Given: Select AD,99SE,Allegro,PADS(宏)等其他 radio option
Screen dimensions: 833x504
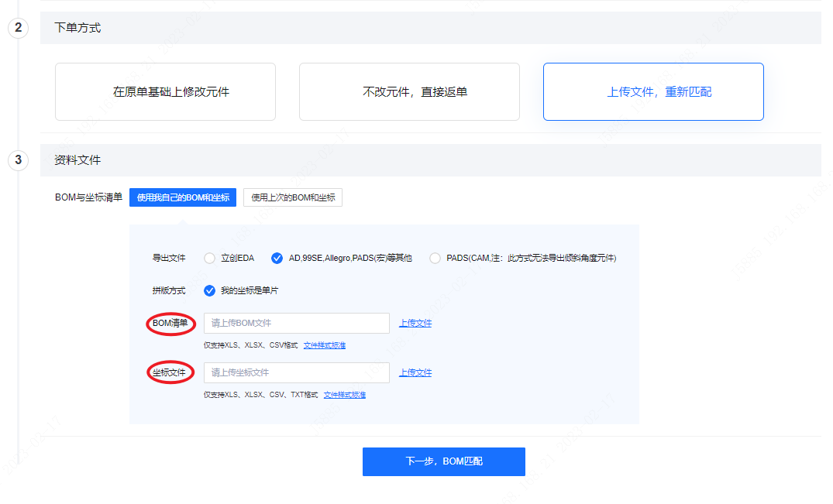Looking at the screenshot, I should click(x=277, y=259).
